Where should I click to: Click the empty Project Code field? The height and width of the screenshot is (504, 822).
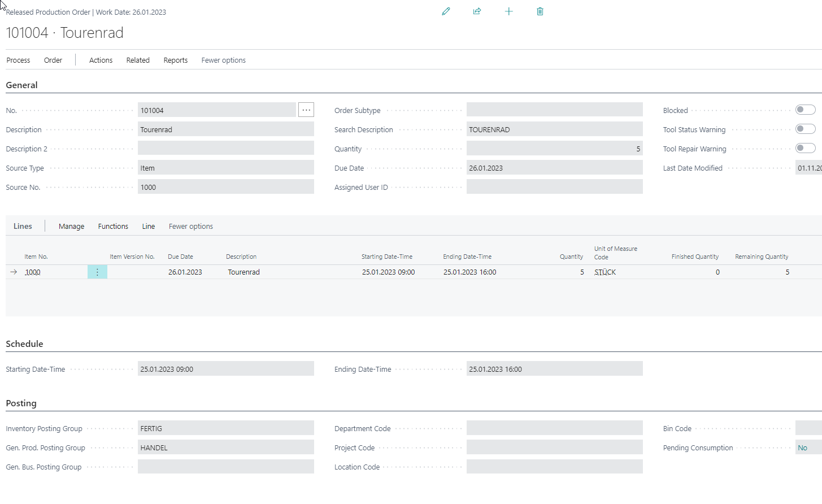[555, 447]
